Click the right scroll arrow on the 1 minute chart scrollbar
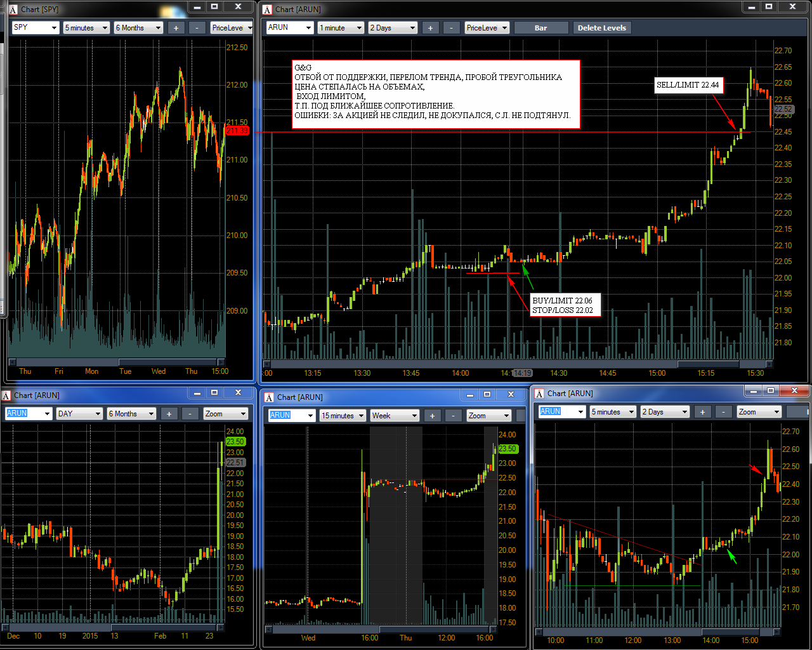The image size is (812, 650). click(769, 364)
